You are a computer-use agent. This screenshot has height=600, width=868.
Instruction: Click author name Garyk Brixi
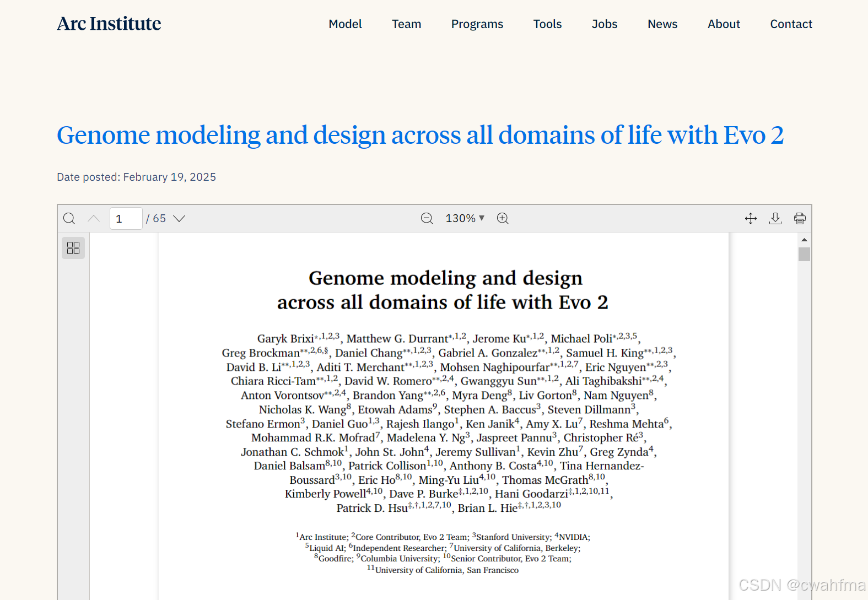285,339
